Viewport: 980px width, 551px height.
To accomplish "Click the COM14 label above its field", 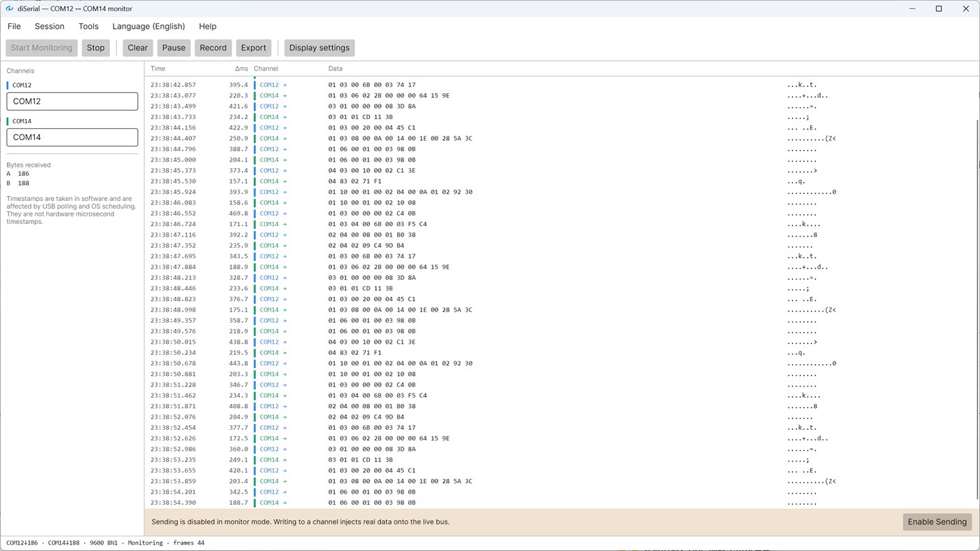I will click(x=22, y=121).
